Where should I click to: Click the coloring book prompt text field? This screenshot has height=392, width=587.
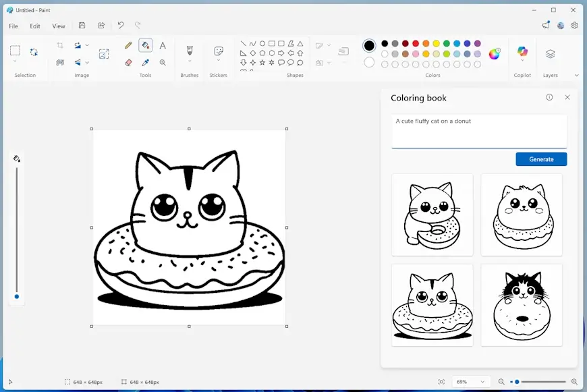tap(479, 131)
